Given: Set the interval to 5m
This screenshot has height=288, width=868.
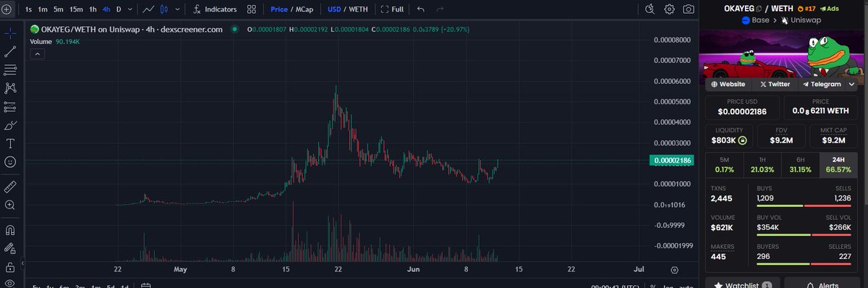Looking at the screenshot, I should coord(59,9).
